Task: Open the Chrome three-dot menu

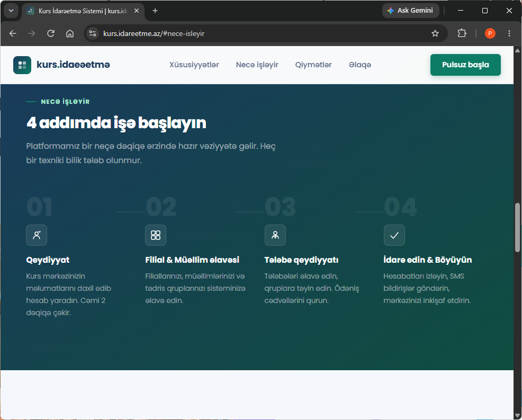Action: pyautogui.click(x=509, y=33)
